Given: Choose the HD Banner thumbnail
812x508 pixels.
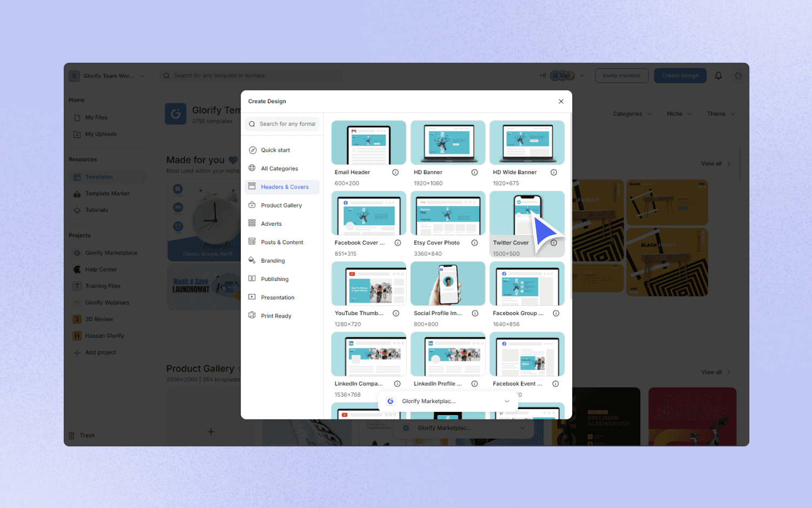Looking at the screenshot, I should [448, 143].
